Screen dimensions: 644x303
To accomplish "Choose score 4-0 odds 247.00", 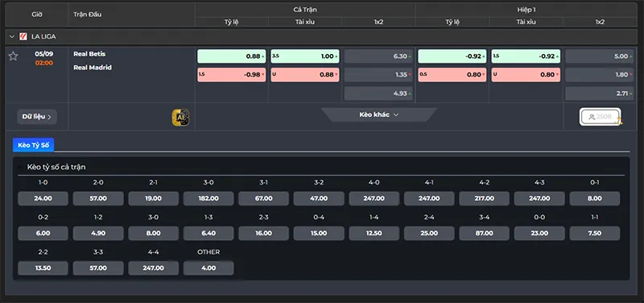I will tap(374, 198).
